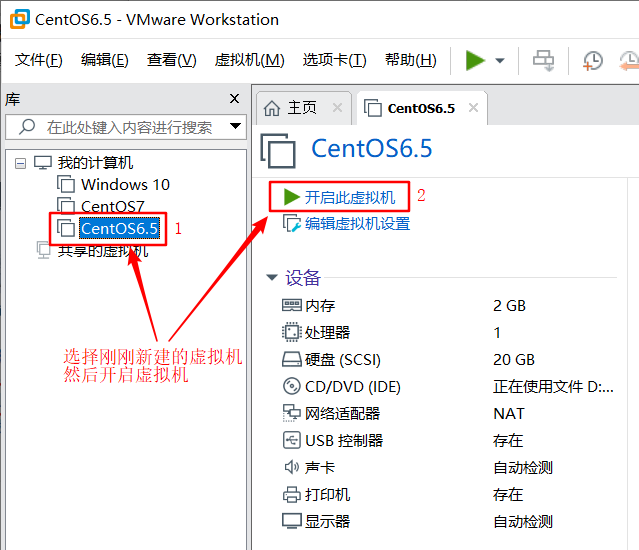Click the 内存 memory device row

click(x=448, y=306)
